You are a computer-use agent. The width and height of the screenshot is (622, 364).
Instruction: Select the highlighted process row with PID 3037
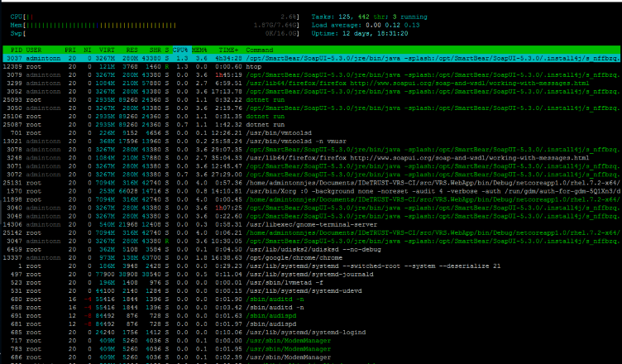coord(311,59)
